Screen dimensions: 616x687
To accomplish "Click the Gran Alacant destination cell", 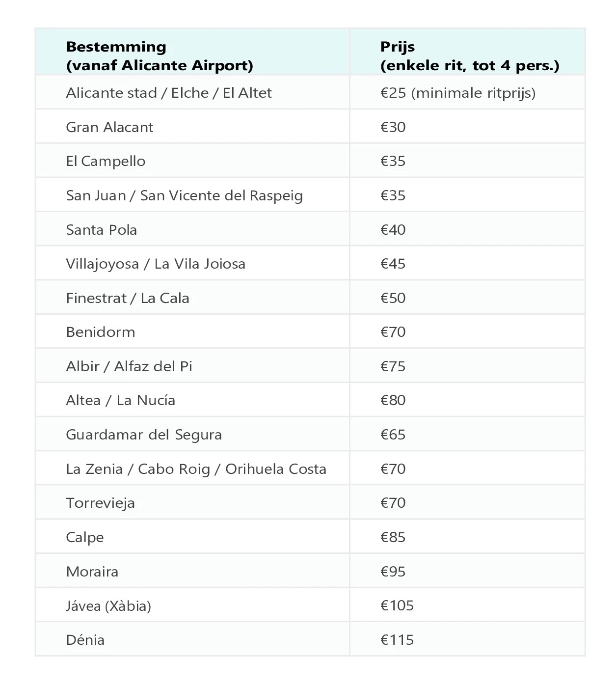I will (109, 127).
